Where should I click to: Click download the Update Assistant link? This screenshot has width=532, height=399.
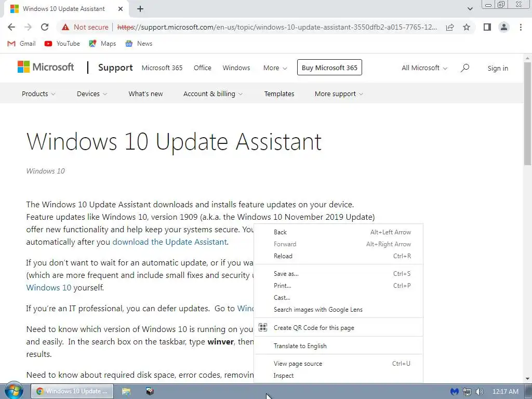click(x=170, y=242)
